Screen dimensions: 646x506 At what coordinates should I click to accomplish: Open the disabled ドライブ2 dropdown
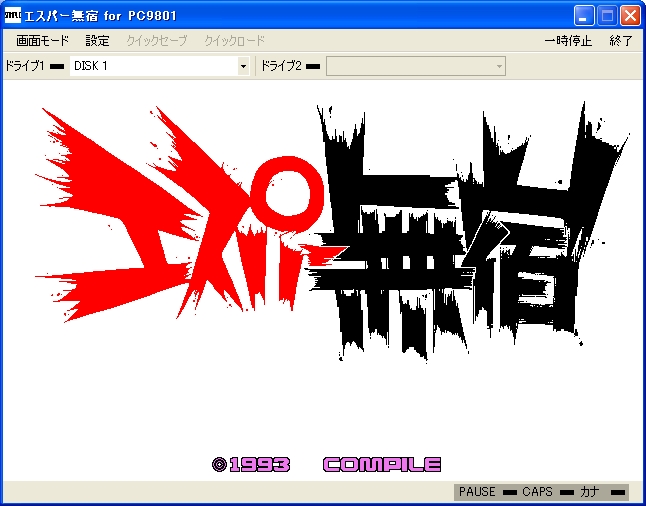416,66
